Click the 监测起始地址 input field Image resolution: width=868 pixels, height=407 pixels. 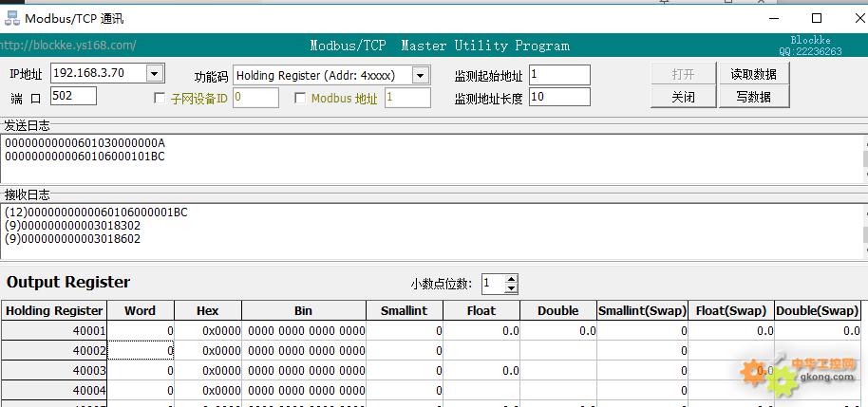[559, 75]
